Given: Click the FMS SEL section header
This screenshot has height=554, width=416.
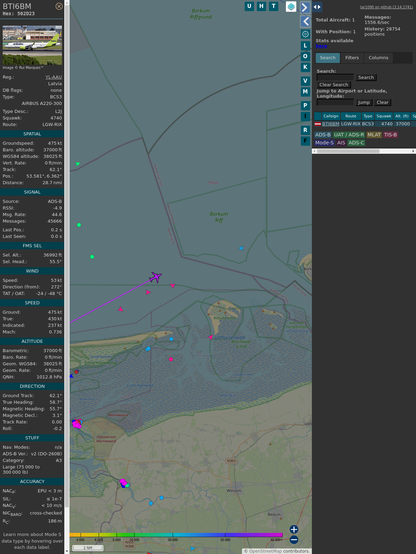Looking at the screenshot, I should [x=32, y=246].
